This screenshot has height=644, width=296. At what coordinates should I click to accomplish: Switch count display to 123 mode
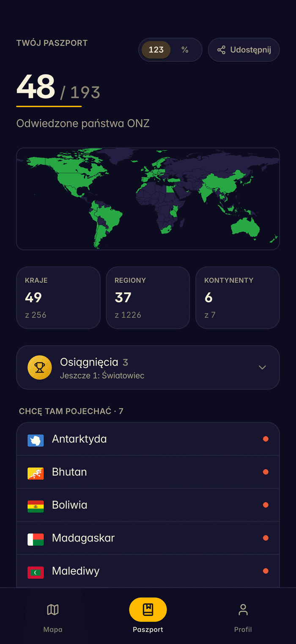pos(156,50)
